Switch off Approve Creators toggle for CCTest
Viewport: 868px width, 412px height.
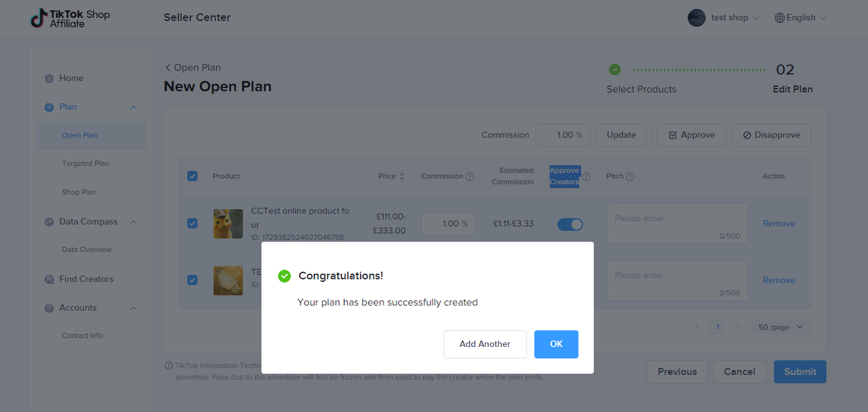click(570, 224)
